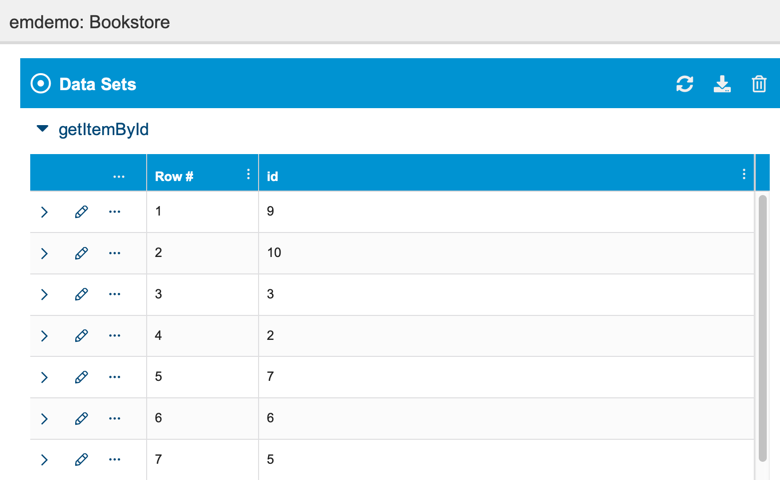This screenshot has height=480, width=780.
Task: Expand row 4 with the chevron
Action: [44, 336]
